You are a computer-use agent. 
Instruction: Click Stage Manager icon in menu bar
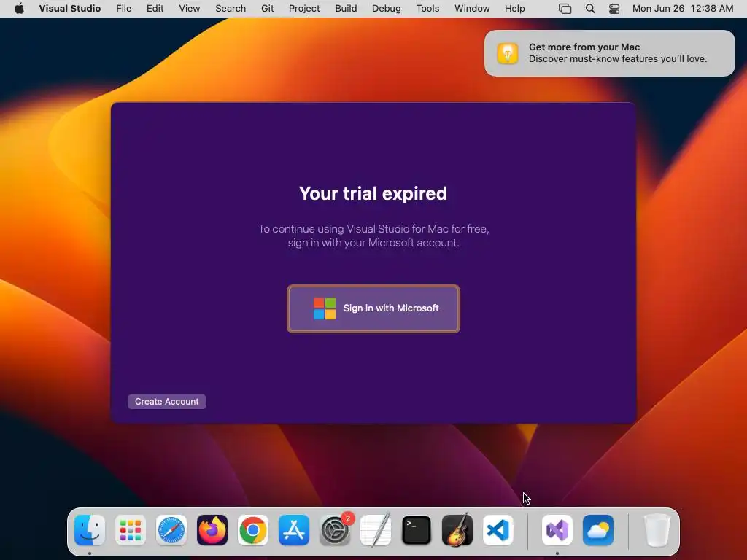[565, 9]
